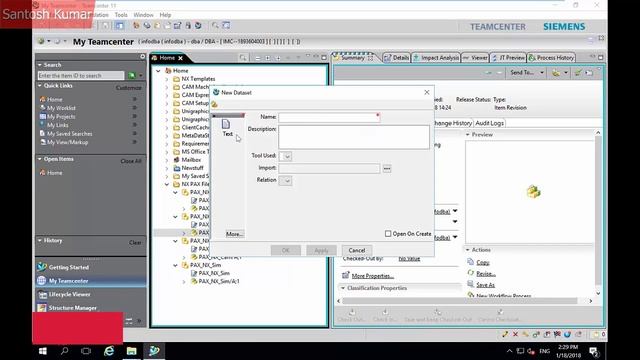640x360 pixels.
Task: Click the Save As action link
Action: point(485,285)
